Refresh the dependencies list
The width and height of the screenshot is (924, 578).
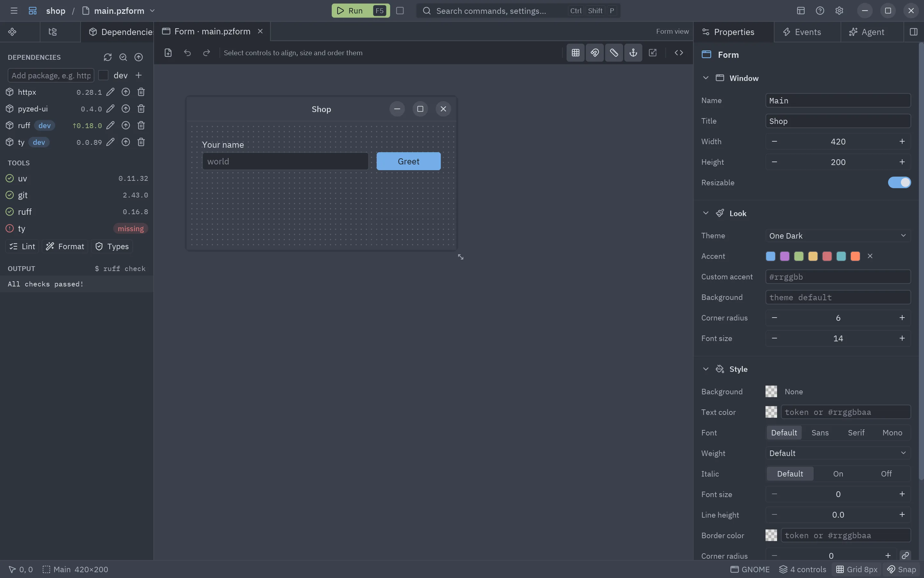coord(108,57)
